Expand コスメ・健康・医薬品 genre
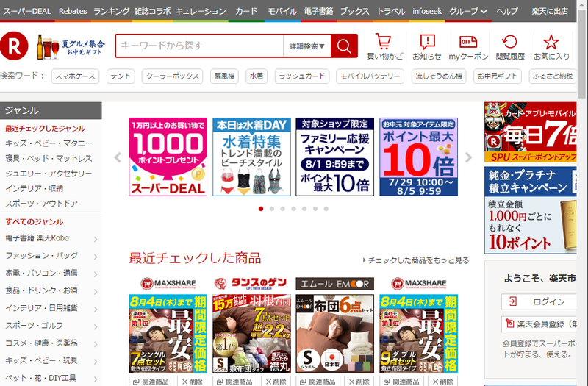 tap(51, 343)
